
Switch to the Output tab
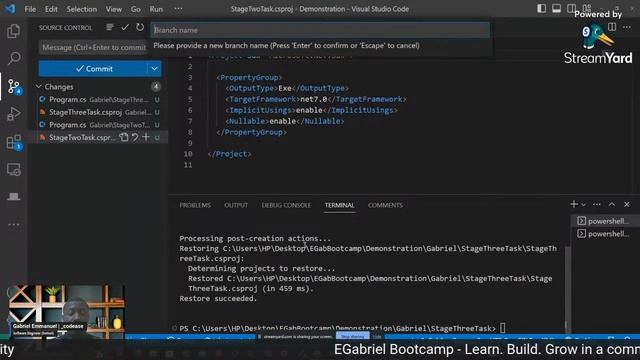[x=236, y=205]
